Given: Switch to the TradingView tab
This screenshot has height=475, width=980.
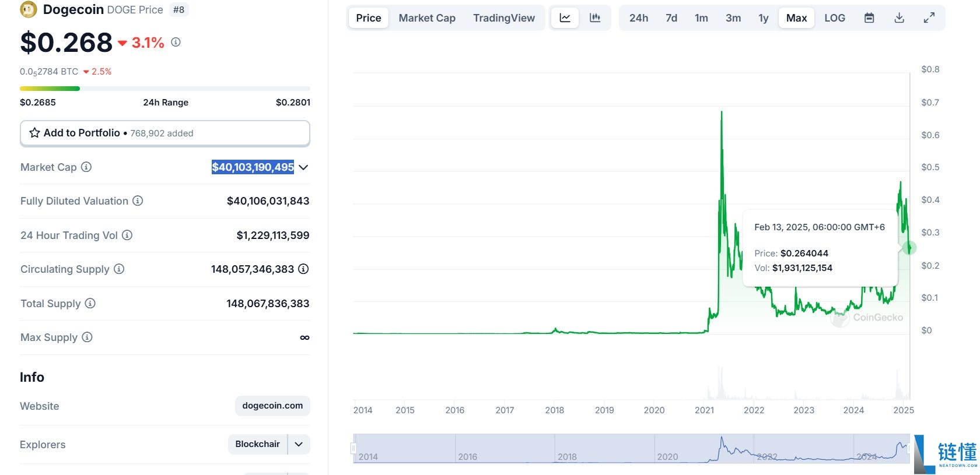Looking at the screenshot, I should tap(504, 18).
